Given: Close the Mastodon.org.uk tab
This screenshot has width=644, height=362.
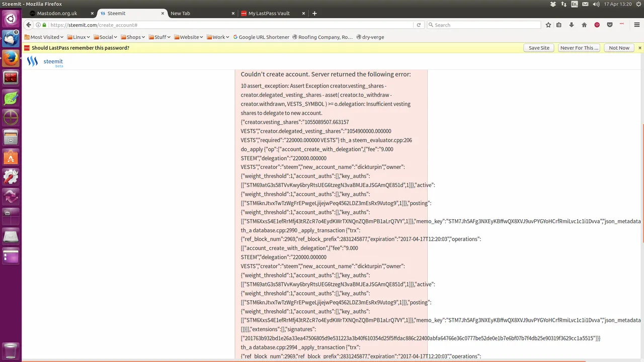Looking at the screenshot, I should click(92, 13).
